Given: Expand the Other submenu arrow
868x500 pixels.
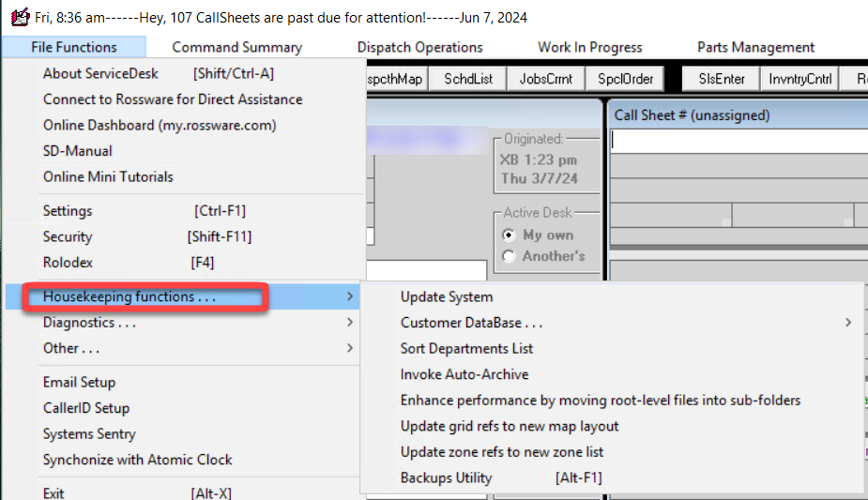Looking at the screenshot, I should [350, 348].
